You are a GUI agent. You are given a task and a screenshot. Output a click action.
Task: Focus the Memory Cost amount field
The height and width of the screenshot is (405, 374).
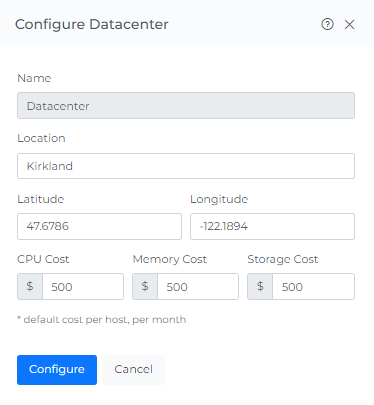tap(198, 286)
